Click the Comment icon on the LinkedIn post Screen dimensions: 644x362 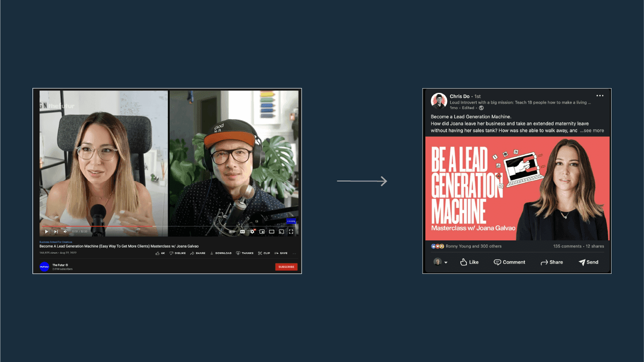509,262
